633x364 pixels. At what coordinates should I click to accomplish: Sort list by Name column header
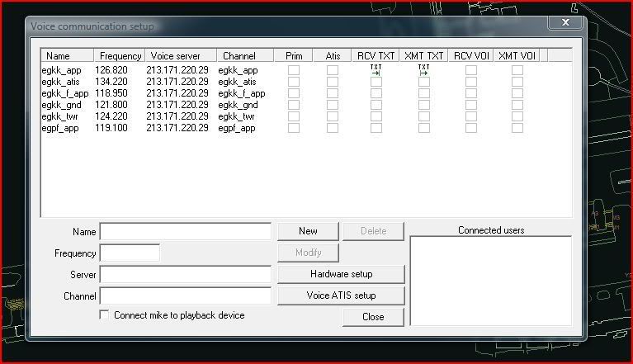coord(68,56)
